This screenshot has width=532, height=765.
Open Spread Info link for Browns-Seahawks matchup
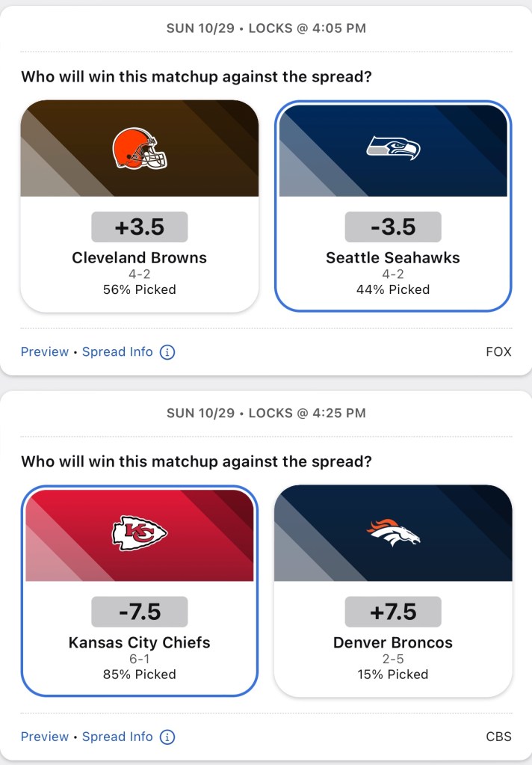point(117,351)
